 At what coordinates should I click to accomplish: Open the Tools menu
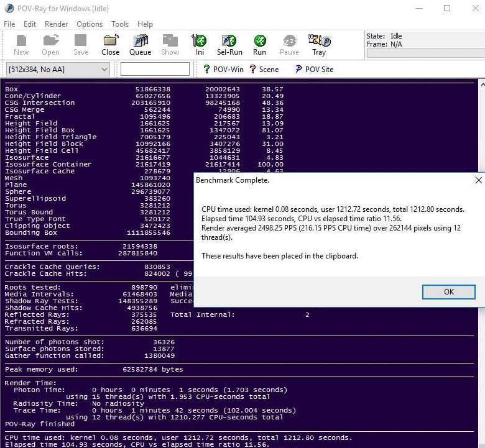(120, 24)
